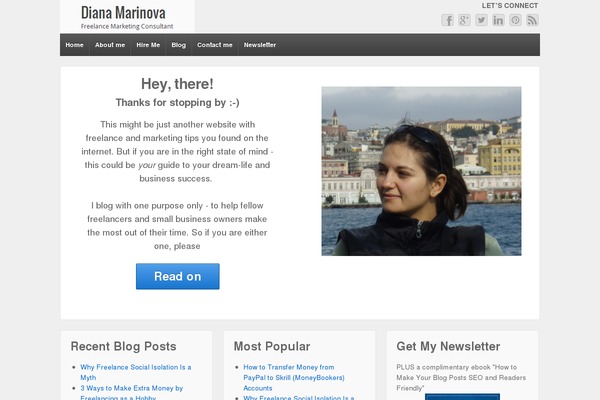The image size is (600, 400).
Task: Click the Diana Marinova site title
Action: 123,13
